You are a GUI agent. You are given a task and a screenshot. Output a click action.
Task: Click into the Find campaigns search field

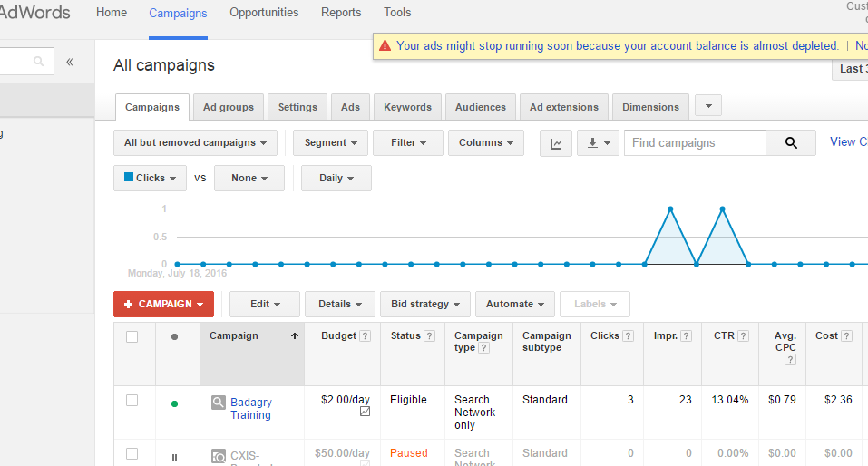click(695, 143)
